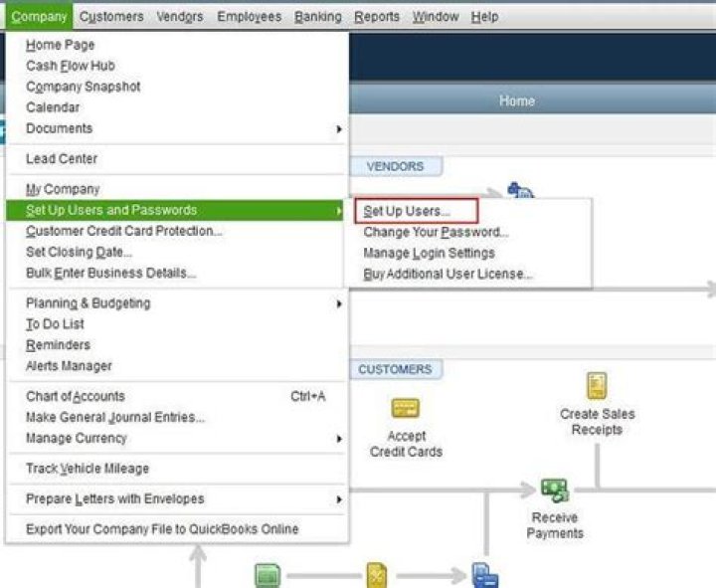Viewport: 716px width, 588px height.
Task: Choose Customer Credit Card Protection
Action: pyautogui.click(x=176, y=231)
